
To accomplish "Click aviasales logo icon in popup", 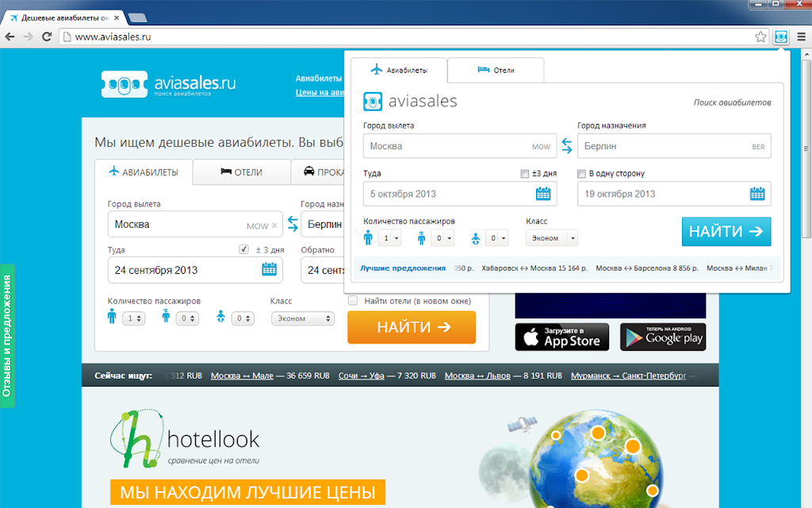I will pos(373,102).
